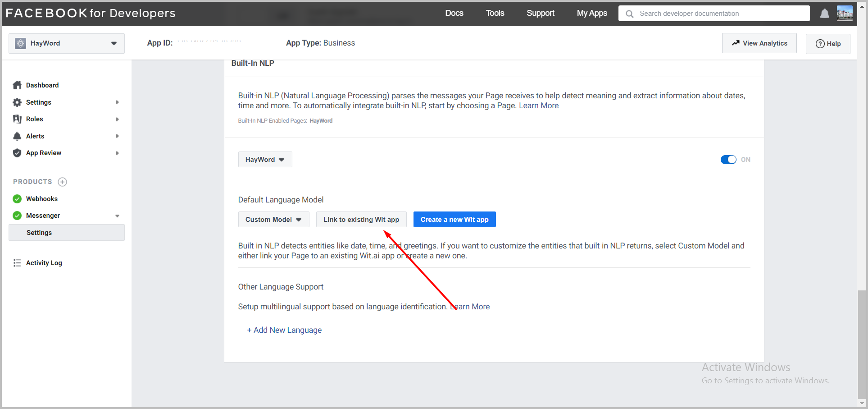Click Add New Language link
The image size is (868, 409).
click(284, 330)
